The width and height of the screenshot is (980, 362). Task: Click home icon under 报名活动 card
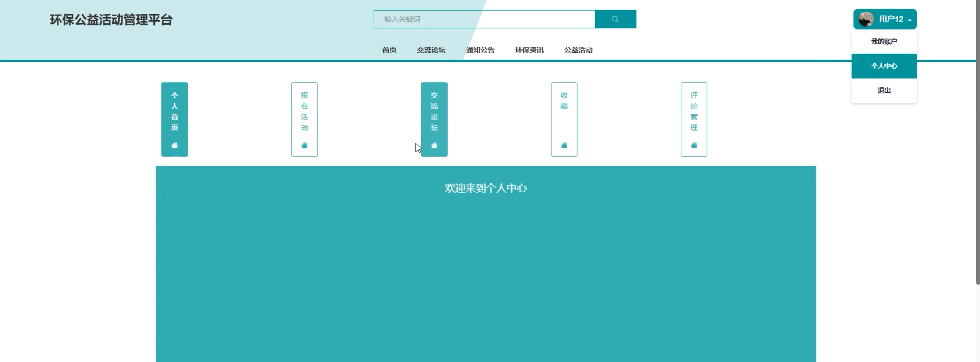304,145
